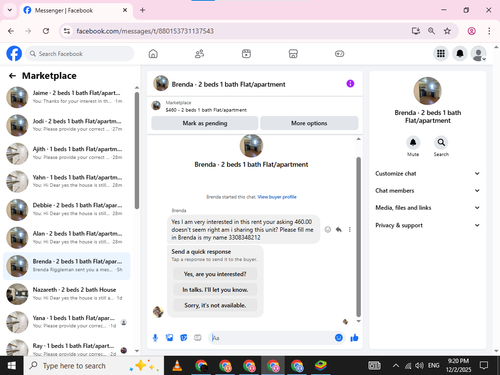Open a new Chrome tab
Image resolution: width=500 pixels, height=375 pixels.
coord(142,10)
